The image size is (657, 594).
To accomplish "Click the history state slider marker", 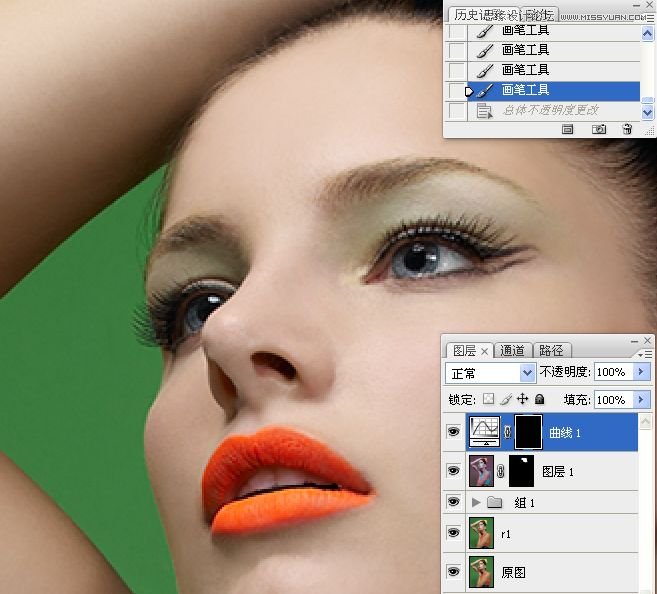I will click(469, 91).
